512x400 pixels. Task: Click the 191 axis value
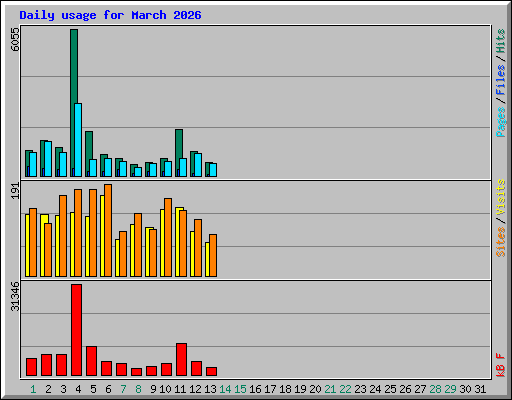click(x=15, y=191)
